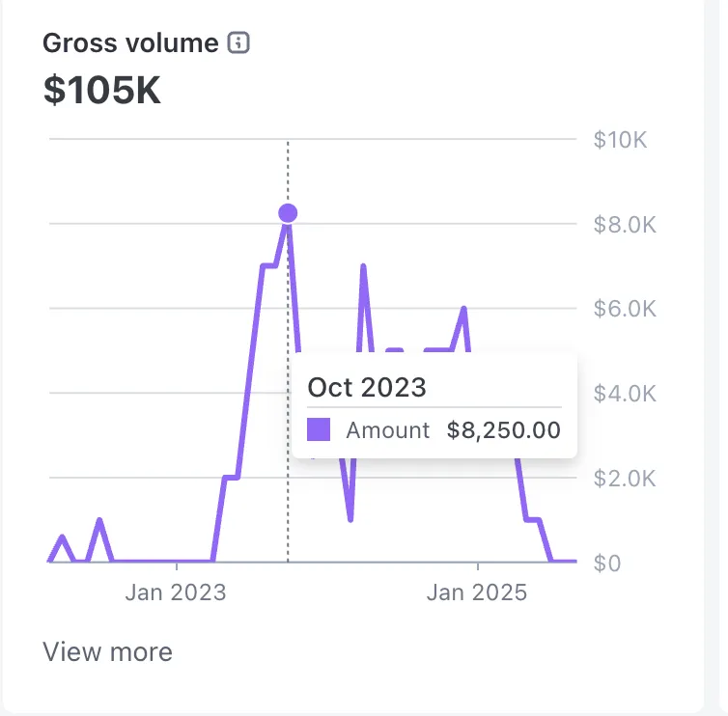The width and height of the screenshot is (728, 716).
Task: Click the $6K line peak before Jan 2025
Action: pos(464,309)
